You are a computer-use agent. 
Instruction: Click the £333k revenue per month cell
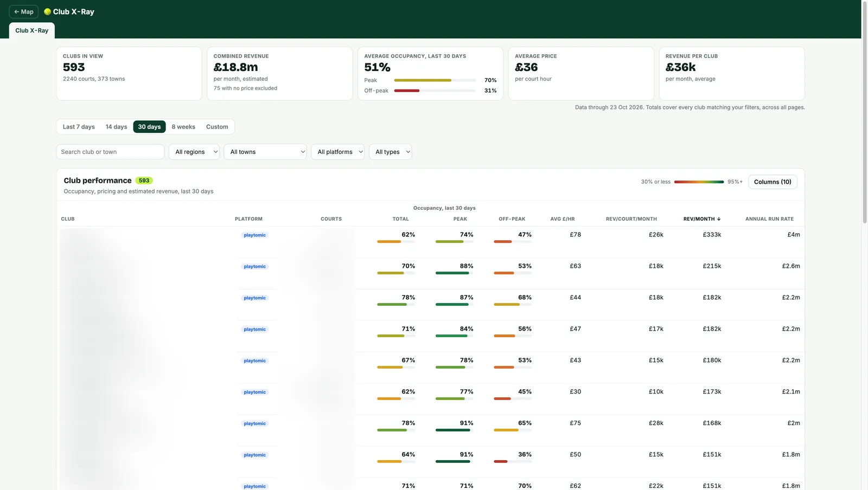(x=712, y=235)
